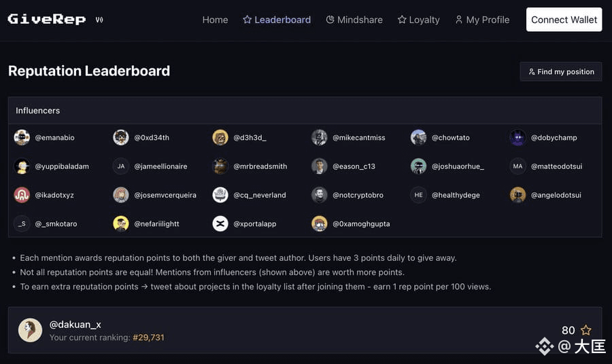The width and height of the screenshot is (612, 364).
Task: Click the @emanabio avatar icon
Action: point(22,137)
